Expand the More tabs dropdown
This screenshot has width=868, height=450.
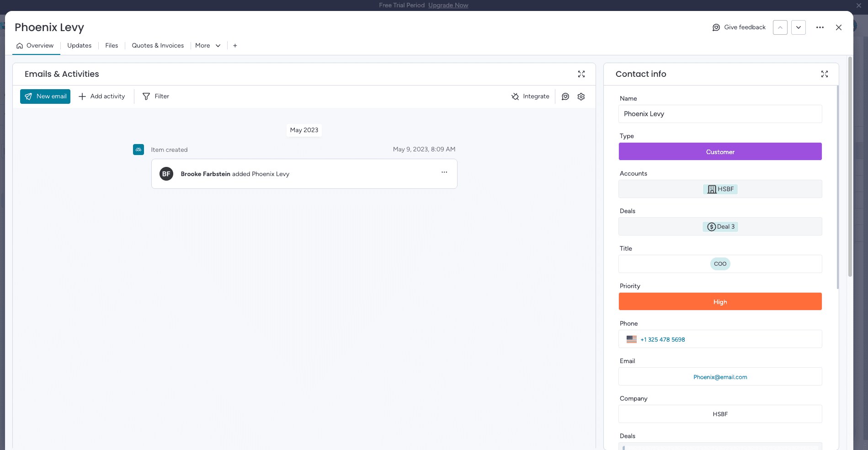[x=208, y=46]
